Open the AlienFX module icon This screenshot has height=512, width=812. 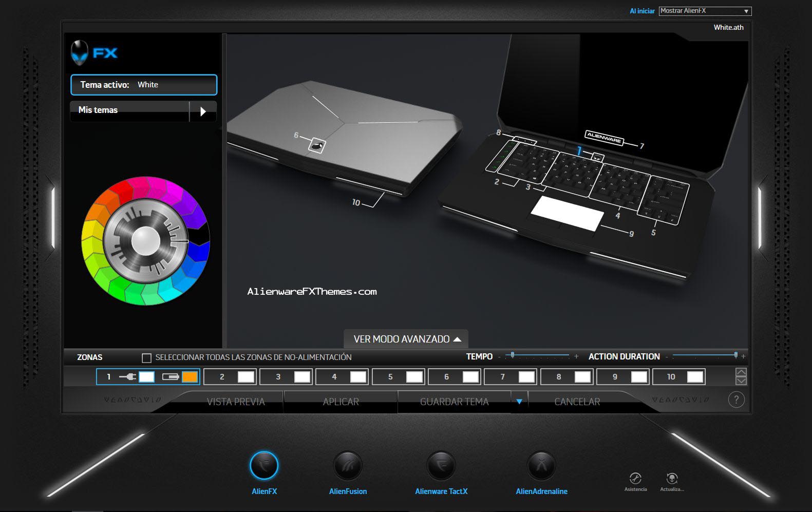[264, 466]
